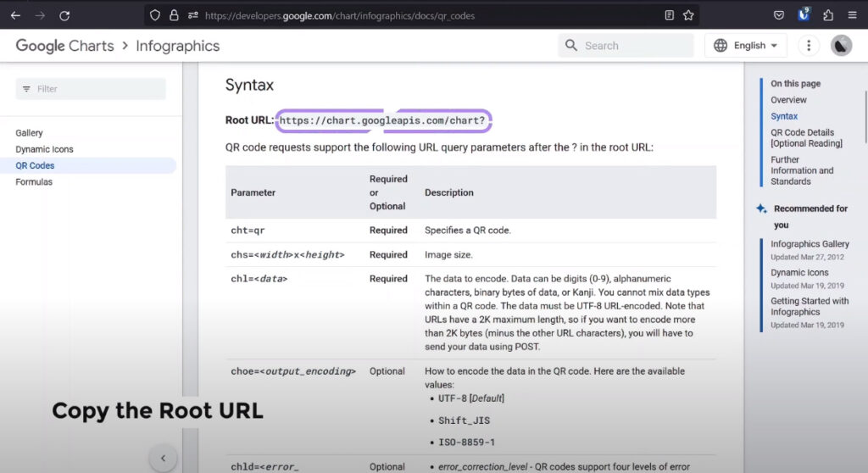
Task: Click the Infographics breadcrumb link
Action: point(178,46)
